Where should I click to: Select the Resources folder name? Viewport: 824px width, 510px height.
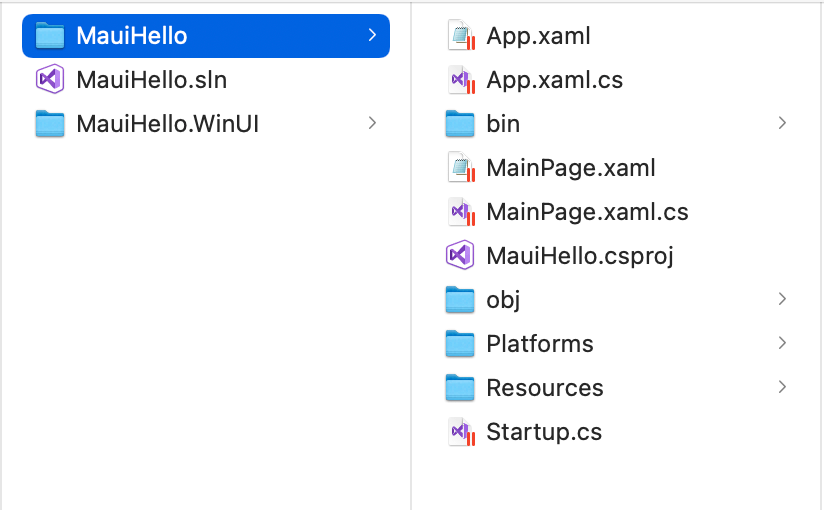coord(544,388)
